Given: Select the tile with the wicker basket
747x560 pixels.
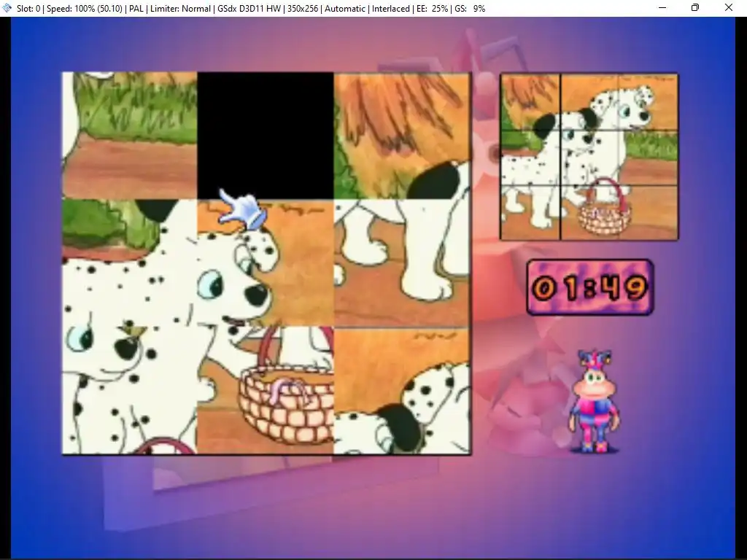Looking at the screenshot, I should [x=266, y=391].
